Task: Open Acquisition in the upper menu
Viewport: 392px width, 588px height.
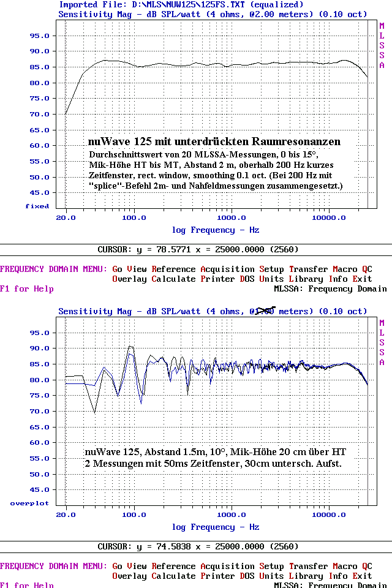Action: pyautogui.click(x=227, y=269)
